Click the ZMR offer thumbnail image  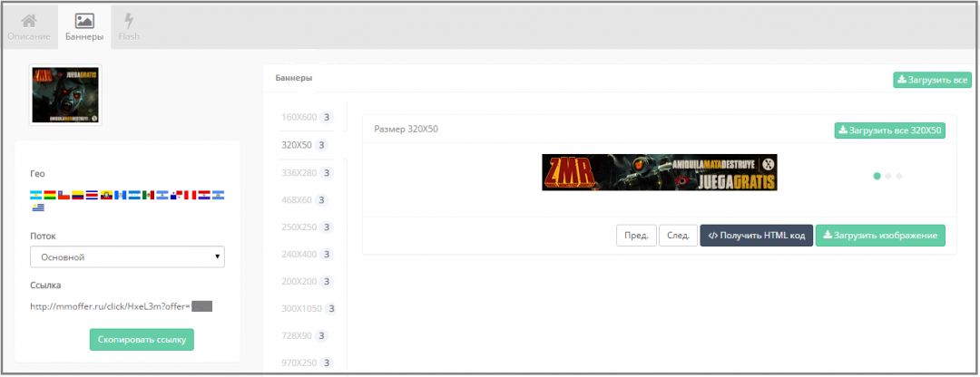[65, 94]
